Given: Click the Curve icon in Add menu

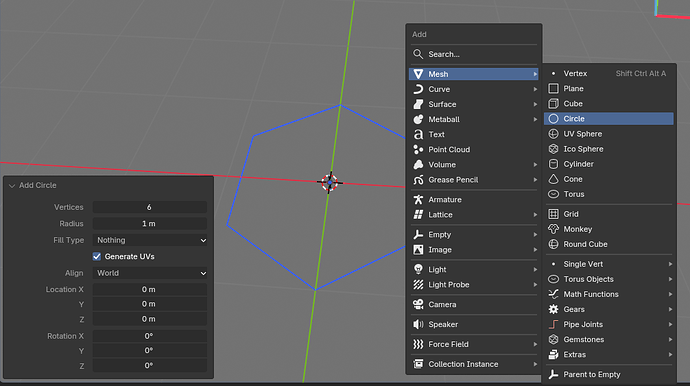Looking at the screenshot, I should [418, 89].
